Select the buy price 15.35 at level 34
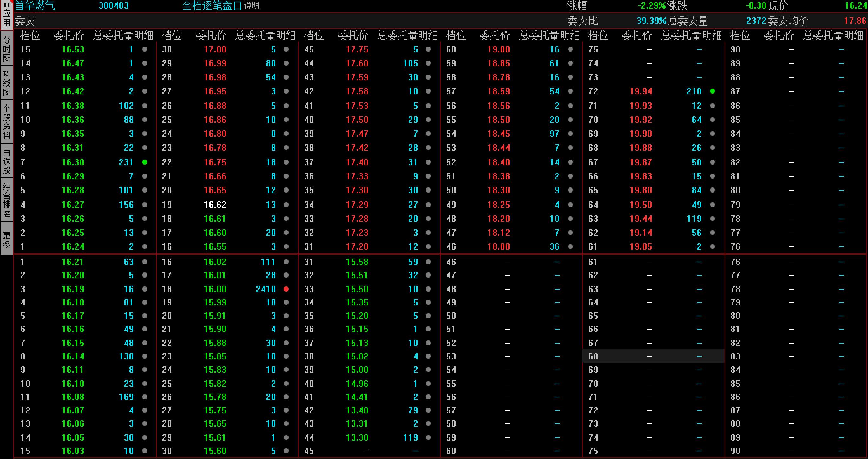Image resolution: width=868 pixels, height=459 pixels. (x=357, y=302)
